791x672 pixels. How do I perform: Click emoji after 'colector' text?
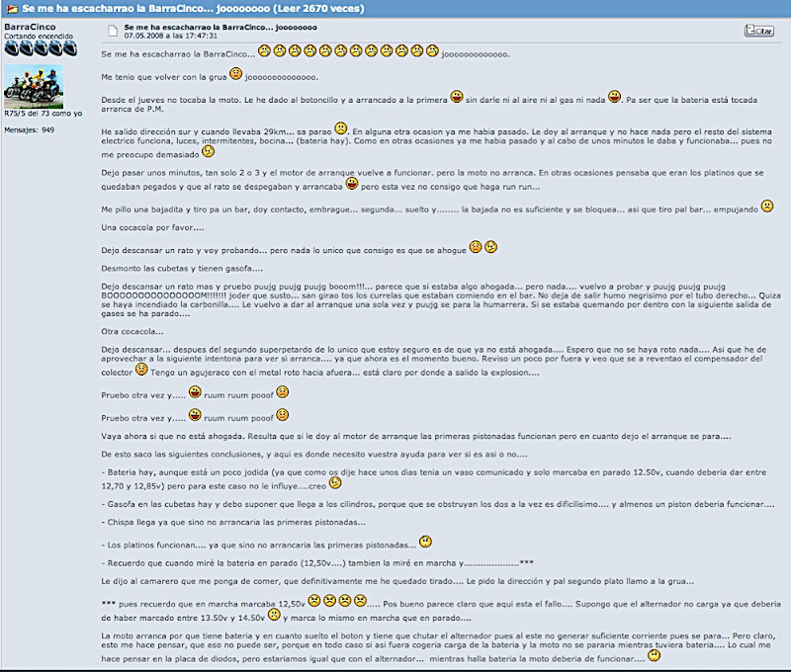141,370
